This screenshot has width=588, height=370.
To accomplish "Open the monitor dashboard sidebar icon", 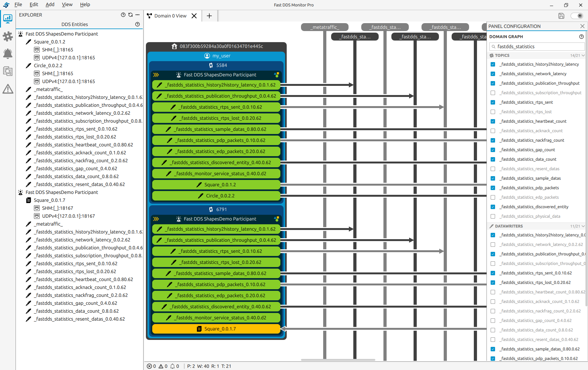I will tap(8, 19).
